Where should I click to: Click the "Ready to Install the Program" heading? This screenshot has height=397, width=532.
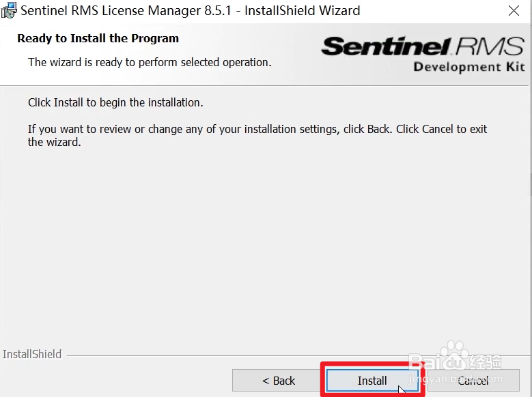pos(98,39)
